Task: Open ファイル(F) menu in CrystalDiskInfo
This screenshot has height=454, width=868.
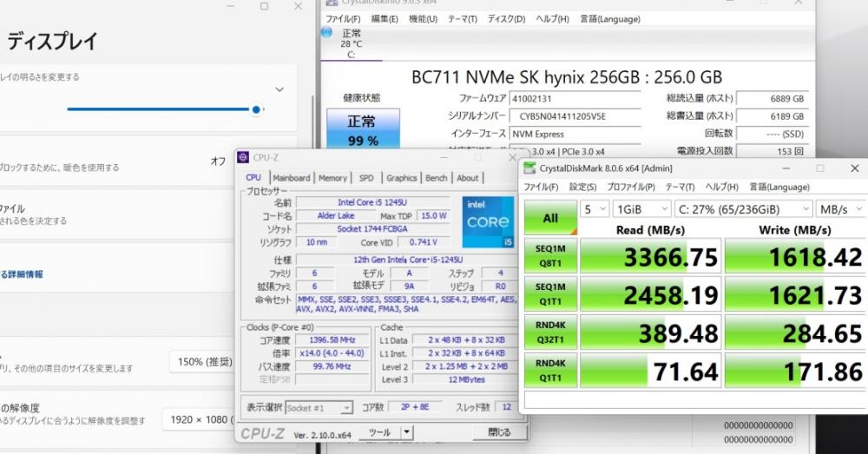Action: click(343, 19)
